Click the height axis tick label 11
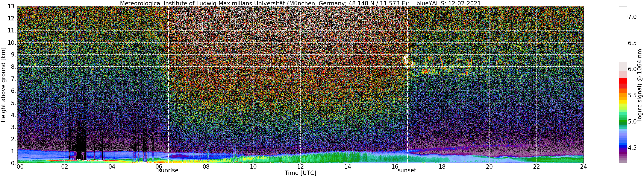Viewport: 644px width, 177px height. (12, 31)
